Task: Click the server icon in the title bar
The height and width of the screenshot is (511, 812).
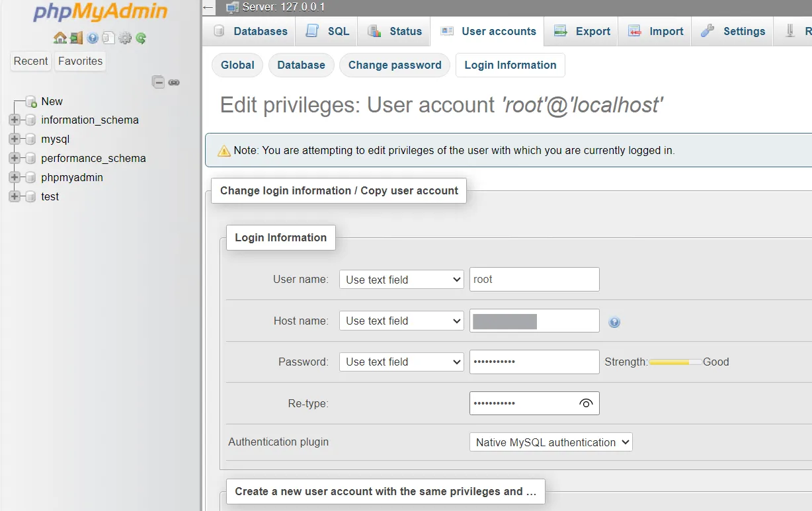Action: (231, 8)
